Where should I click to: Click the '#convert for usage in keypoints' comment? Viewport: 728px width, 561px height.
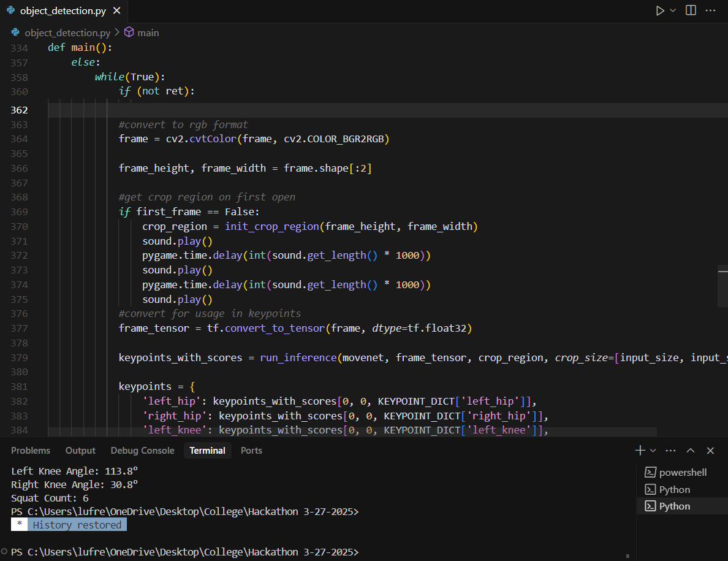tap(210, 313)
